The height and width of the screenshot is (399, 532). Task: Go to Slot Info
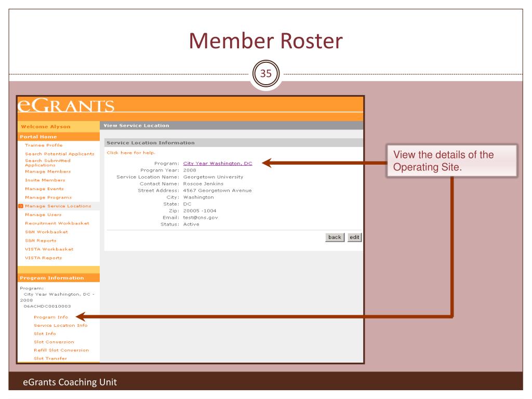point(45,334)
